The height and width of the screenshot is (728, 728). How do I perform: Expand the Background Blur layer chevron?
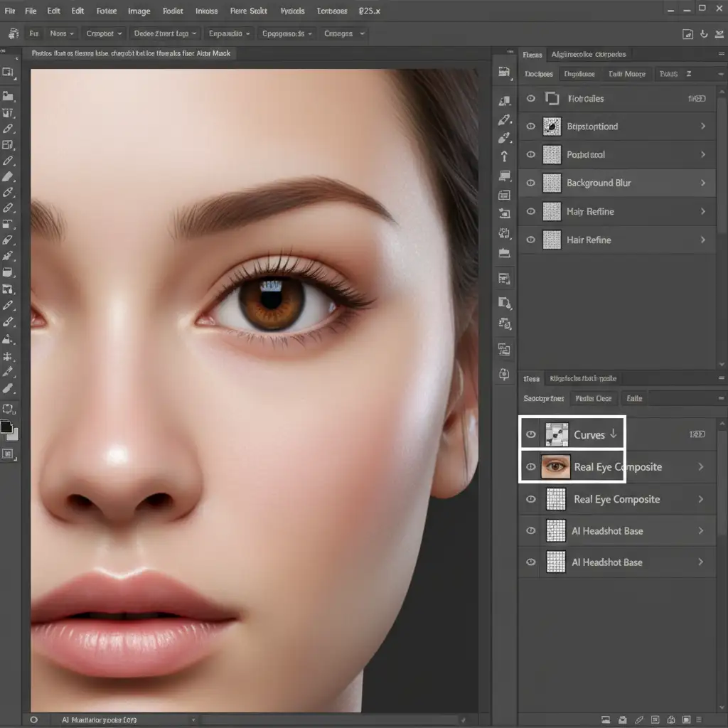(703, 183)
